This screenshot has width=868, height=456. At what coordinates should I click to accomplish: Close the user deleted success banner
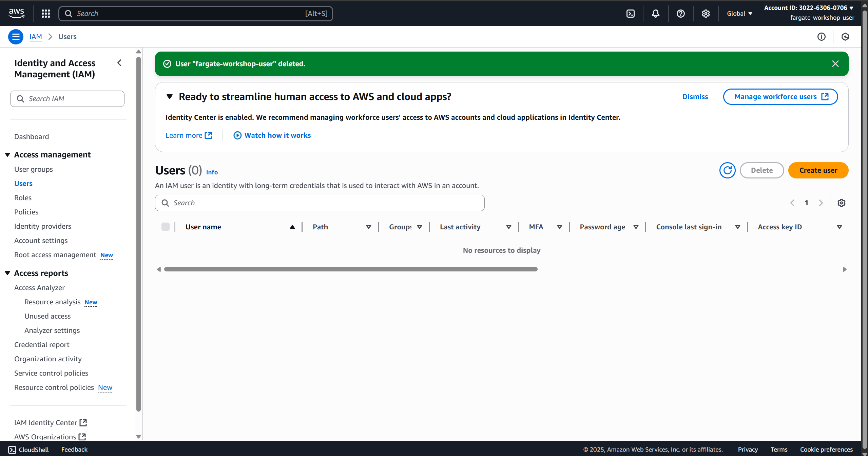[x=835, y=64]
